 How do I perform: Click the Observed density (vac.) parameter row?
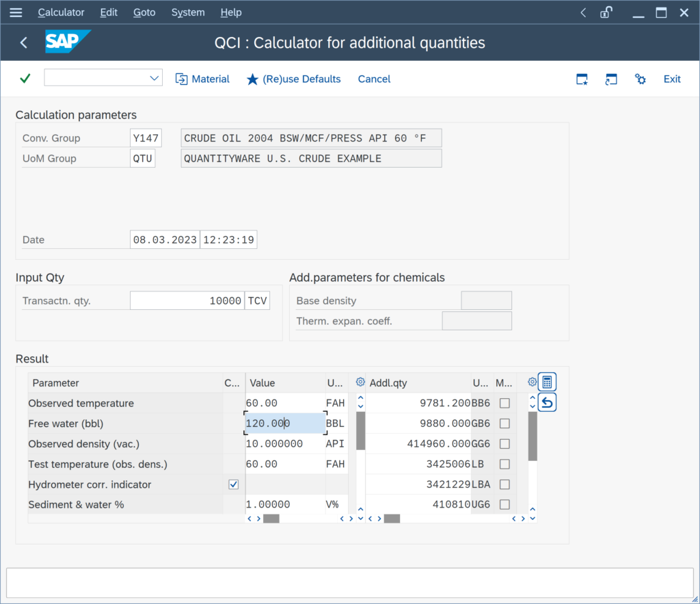(x=126, y=444)
